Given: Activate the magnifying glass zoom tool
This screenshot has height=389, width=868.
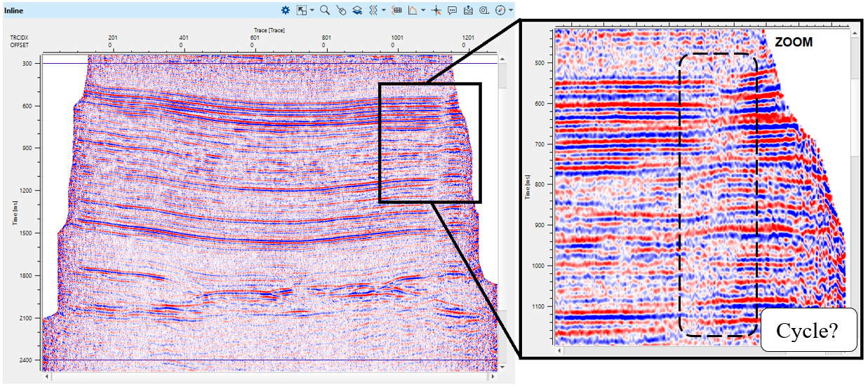Looking at the screenshot, I should click(x=325, y=11).
